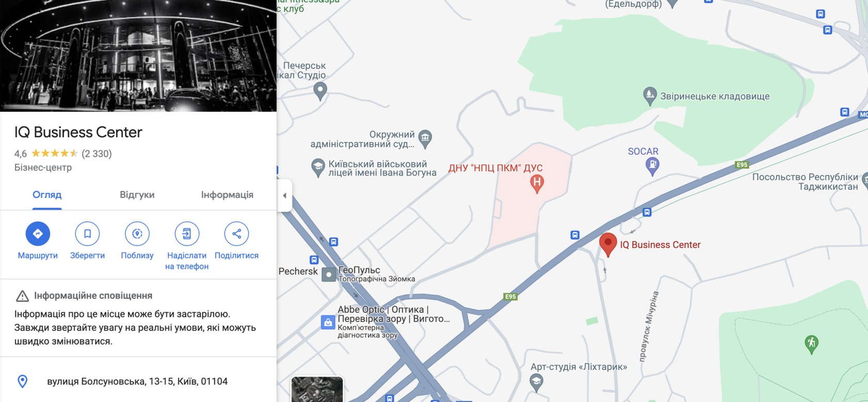Select the SOCAR gas station marker
868x402 pixels.
pyautogui.click(x=653, y=166)
